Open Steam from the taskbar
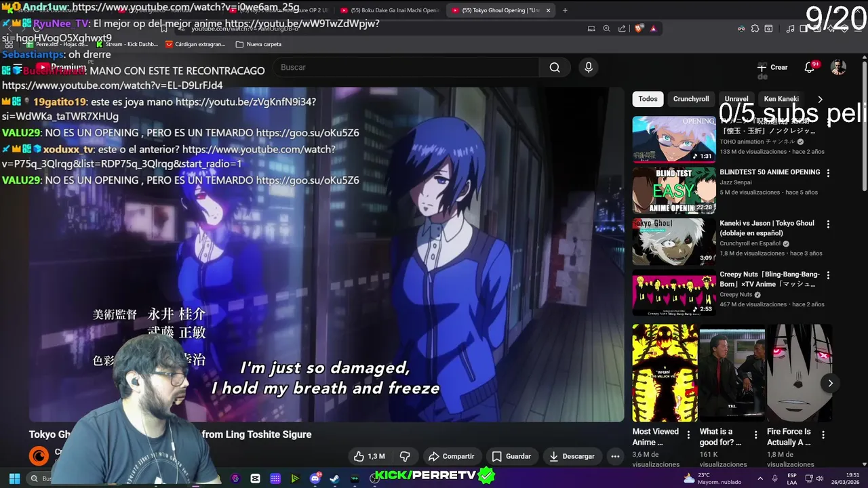Viewport: 868px width, 488px height. pyautogui.click(x=335, y=479)
